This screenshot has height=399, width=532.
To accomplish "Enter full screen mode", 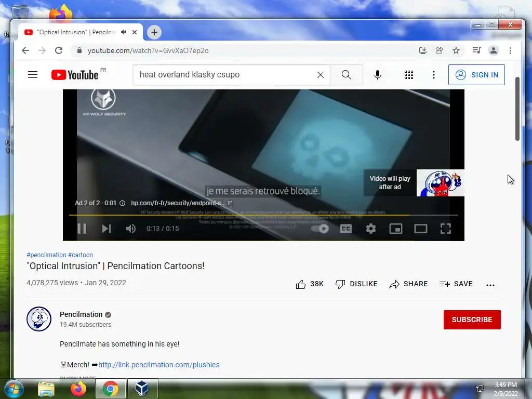I will (445, 229).
